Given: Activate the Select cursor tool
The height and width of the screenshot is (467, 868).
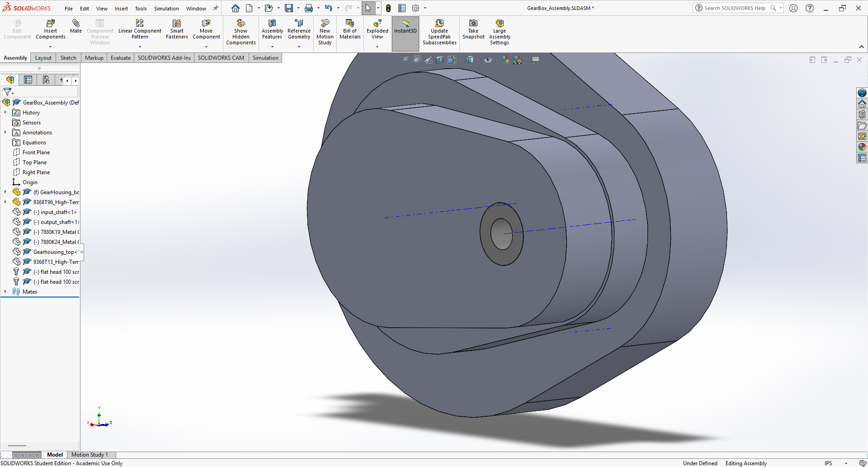Looking at the screenshot, I should point(368,8).
